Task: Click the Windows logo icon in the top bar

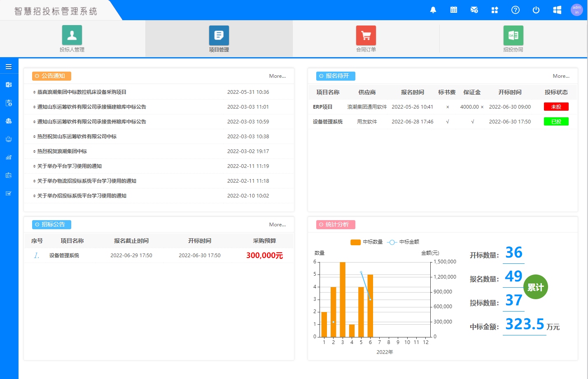Action: pos(557,10)
